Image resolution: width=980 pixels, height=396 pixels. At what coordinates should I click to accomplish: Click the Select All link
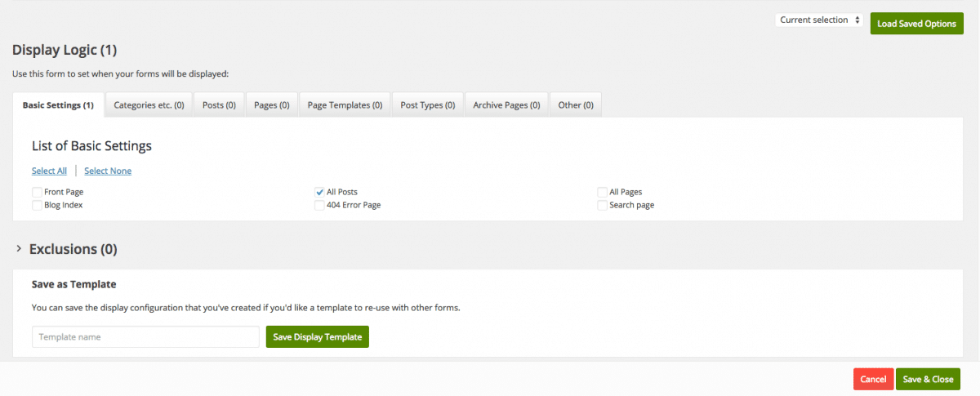[49, 171]
